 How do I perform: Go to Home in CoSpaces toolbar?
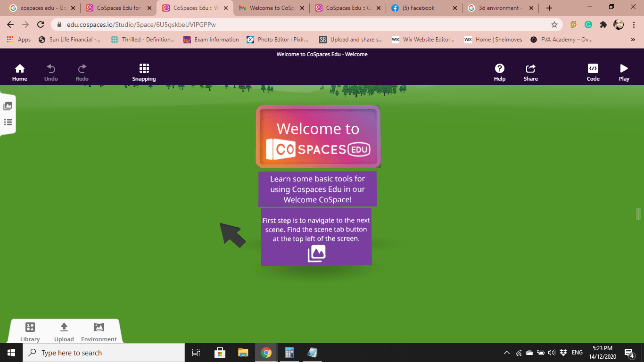pos(19,73)
